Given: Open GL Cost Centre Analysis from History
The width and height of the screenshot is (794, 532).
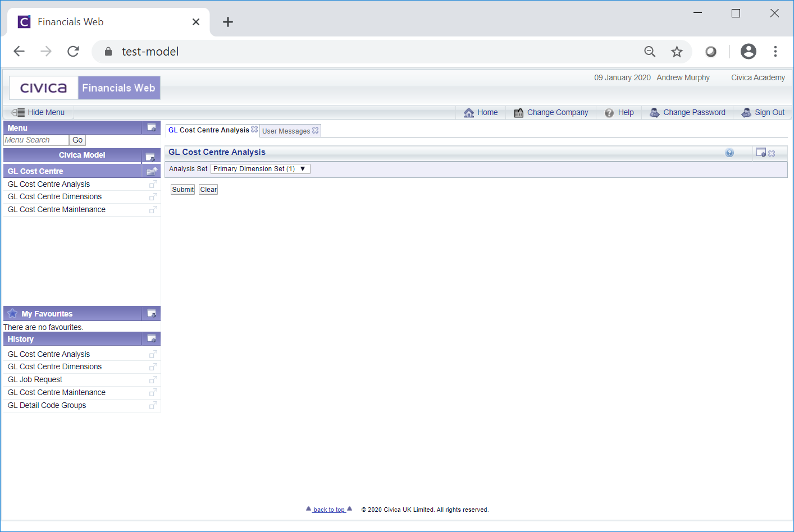Looking at the screenshot, I should click(x=49, y=354).
